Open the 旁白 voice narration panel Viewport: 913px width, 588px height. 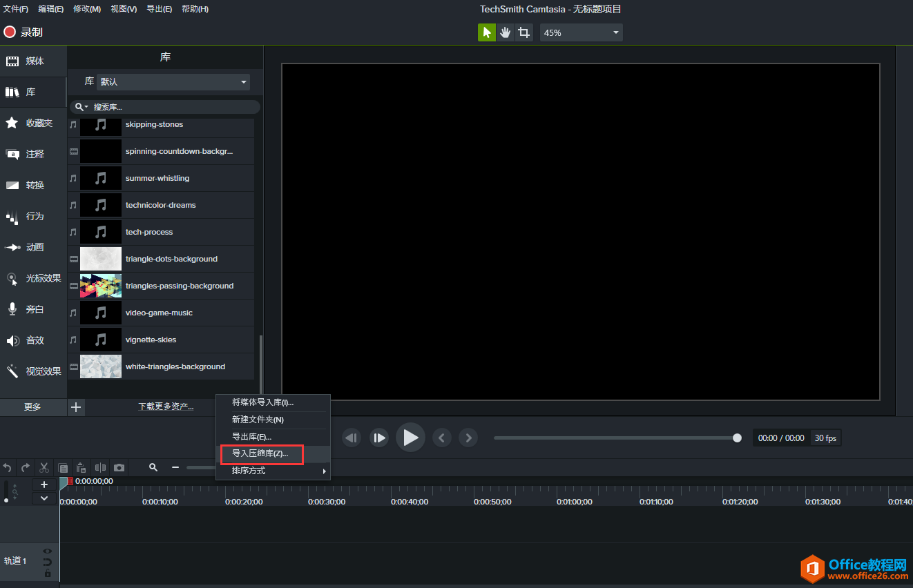coord(33,310)
